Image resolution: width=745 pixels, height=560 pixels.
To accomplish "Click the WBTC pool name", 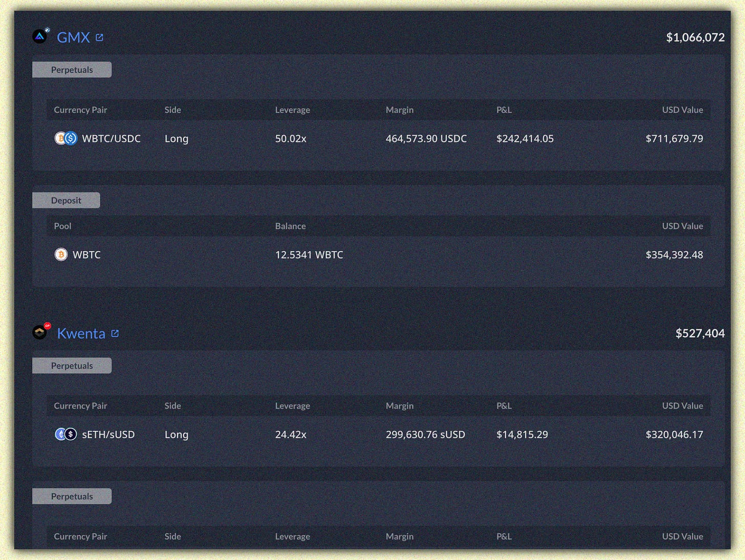I will pyautogui.click(x=86, y=255).
